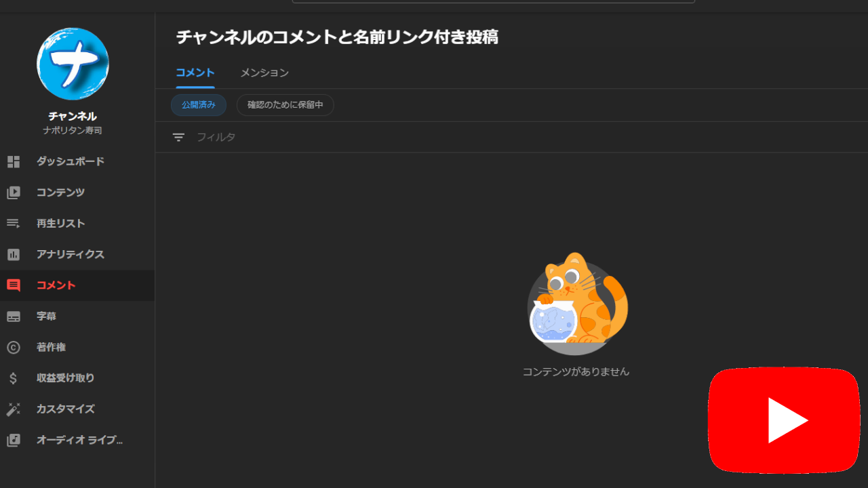
Task: Open 字幕 sidebar label
Action: click(46, 317)
